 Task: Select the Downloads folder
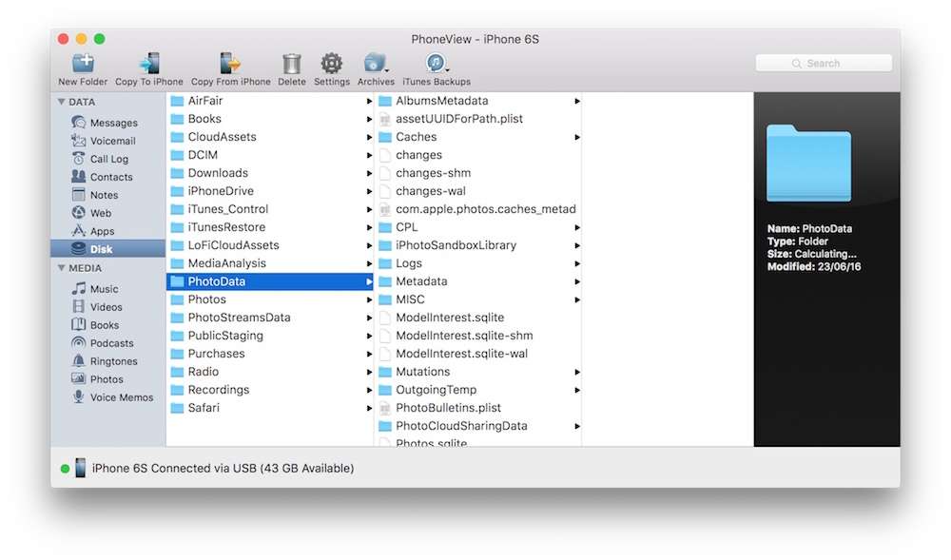click(270, 173)
